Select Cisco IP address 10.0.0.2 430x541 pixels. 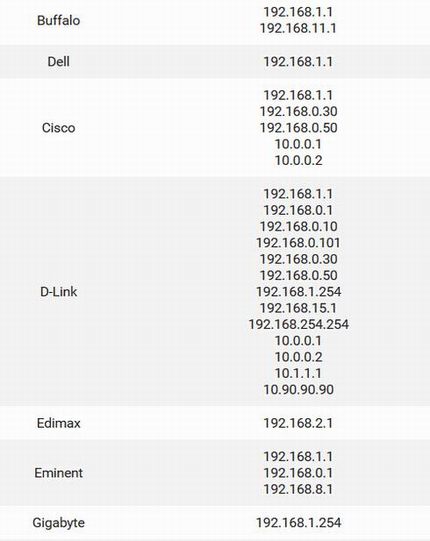coord(299,160)
